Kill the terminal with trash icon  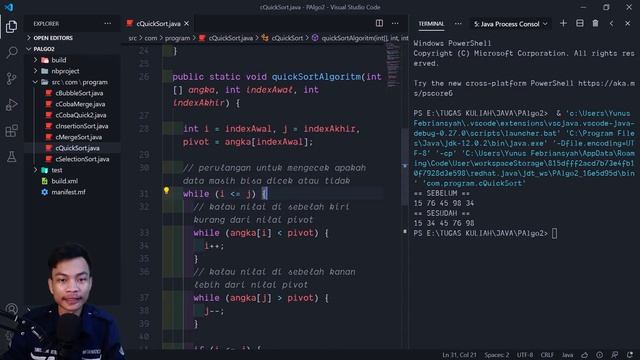[x=596, y=23]
